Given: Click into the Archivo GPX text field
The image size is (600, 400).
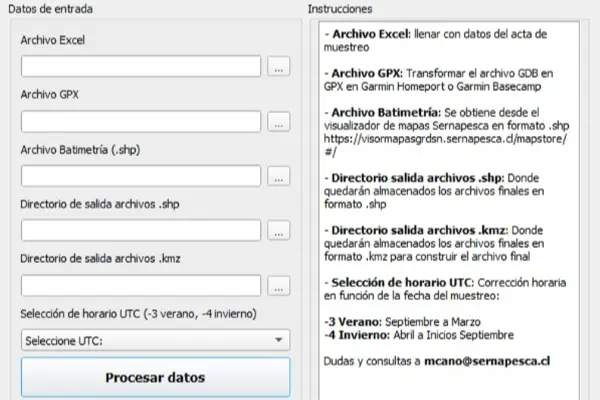Looking at the screenshot, I should click(141, 122).
